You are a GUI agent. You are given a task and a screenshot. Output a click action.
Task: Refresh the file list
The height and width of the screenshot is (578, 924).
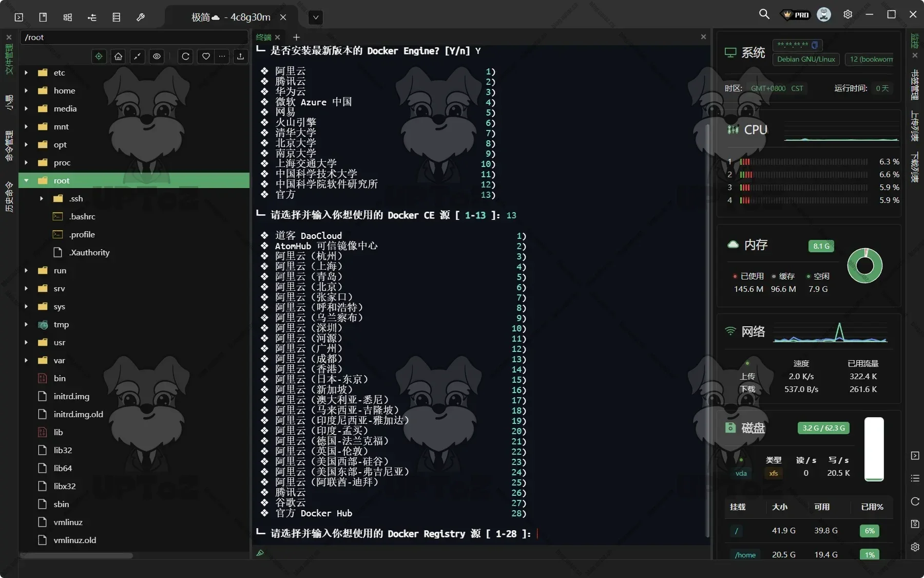pyautogui.click(x=186, y=57)
